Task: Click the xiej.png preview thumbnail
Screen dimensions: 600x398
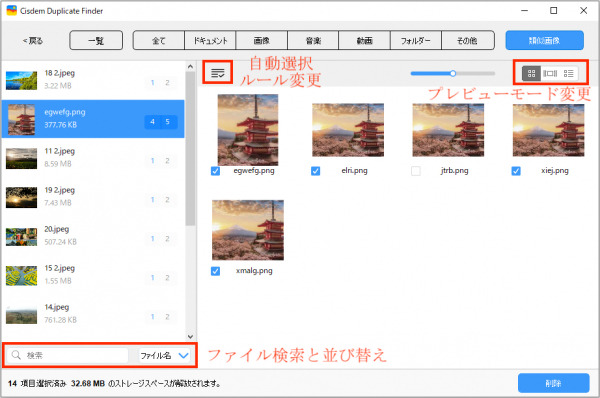Action: [548, 130]
